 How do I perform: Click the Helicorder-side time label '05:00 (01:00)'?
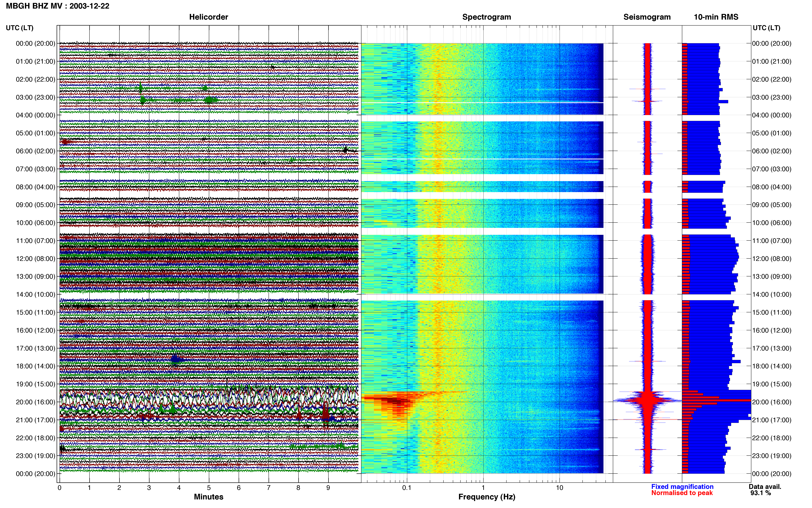point(36,133)
